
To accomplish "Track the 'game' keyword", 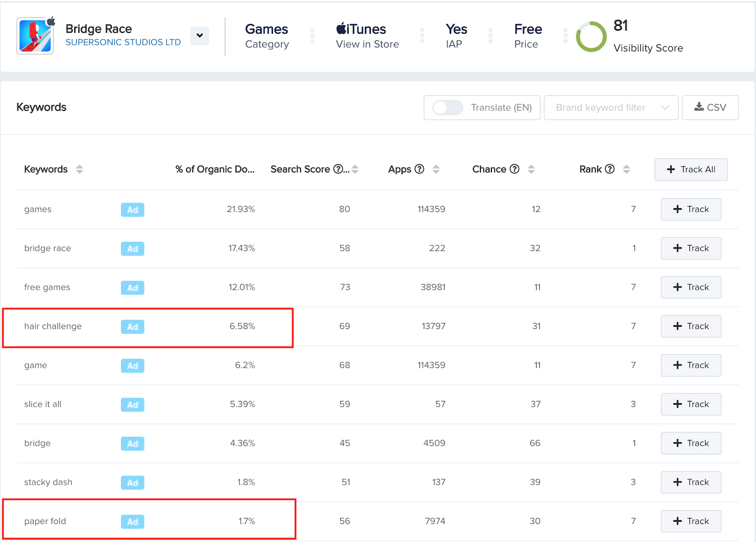I will (x=691, y=365).
